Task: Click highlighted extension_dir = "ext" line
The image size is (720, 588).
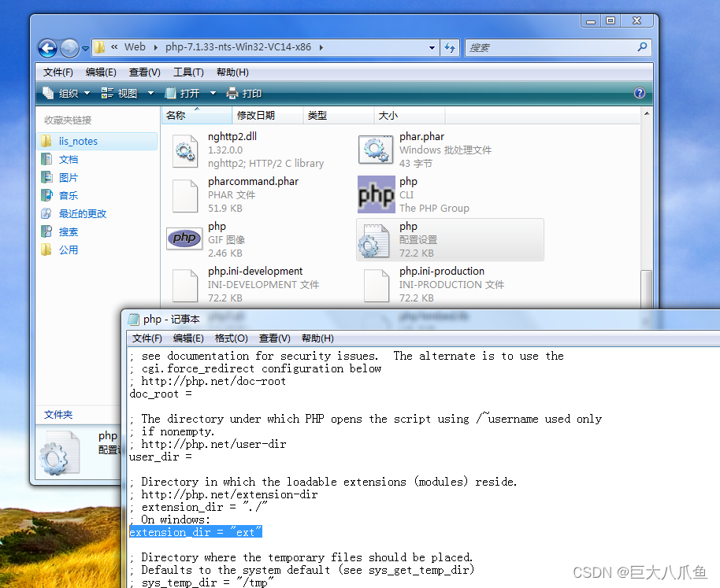Action: click(x=195, y=532)
